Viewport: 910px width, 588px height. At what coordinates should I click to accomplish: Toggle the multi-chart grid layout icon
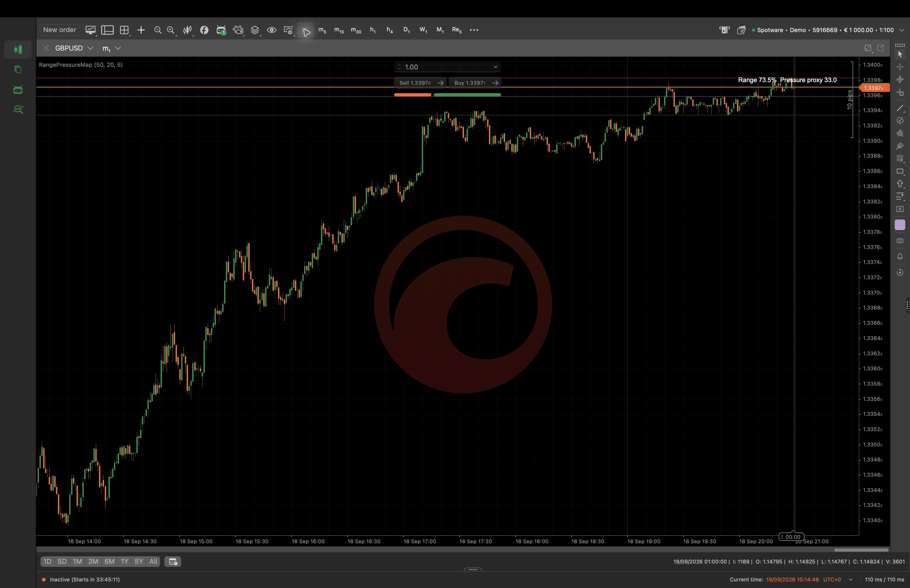click(x=124, y=30)
